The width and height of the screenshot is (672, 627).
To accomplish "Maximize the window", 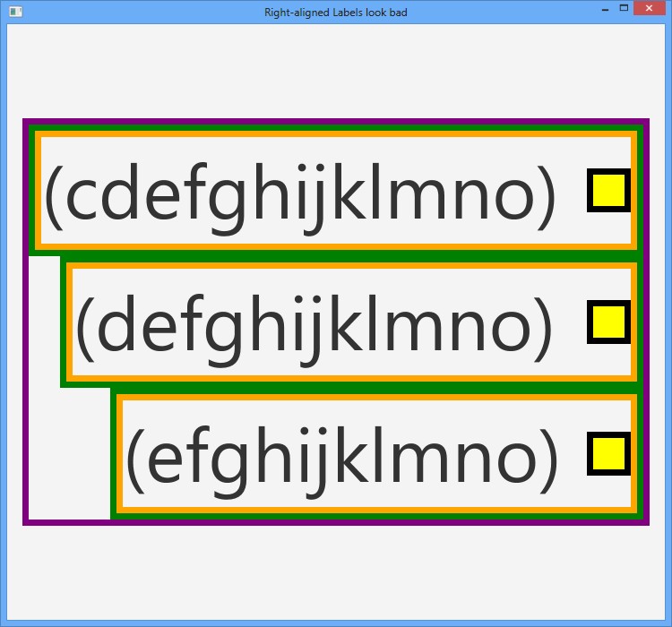I will 623,9.
